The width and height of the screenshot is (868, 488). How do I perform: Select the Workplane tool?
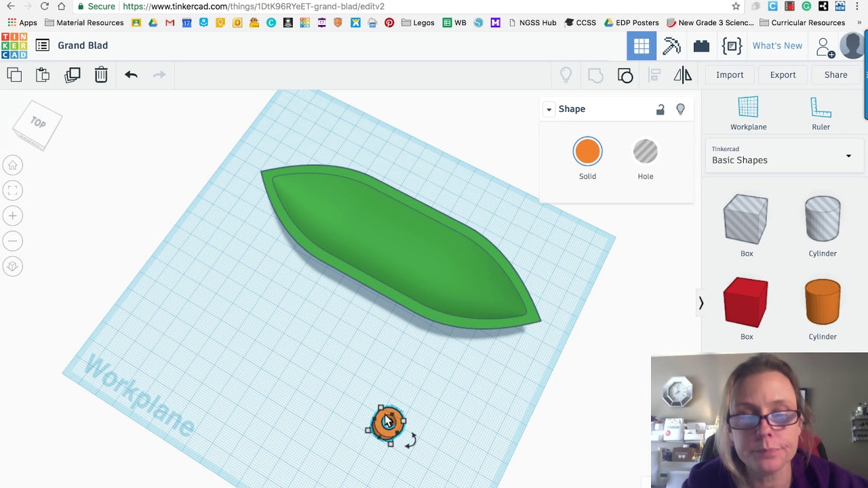coord(749,113)
